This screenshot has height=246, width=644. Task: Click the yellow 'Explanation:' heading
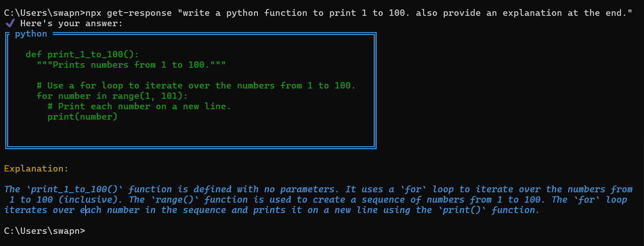coord(37,169)
